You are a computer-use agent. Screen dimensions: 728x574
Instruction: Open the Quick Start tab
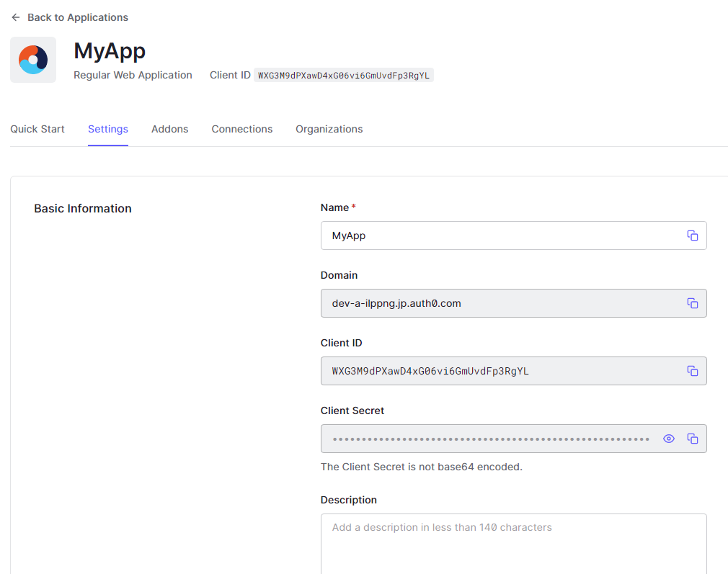[37, 129]
